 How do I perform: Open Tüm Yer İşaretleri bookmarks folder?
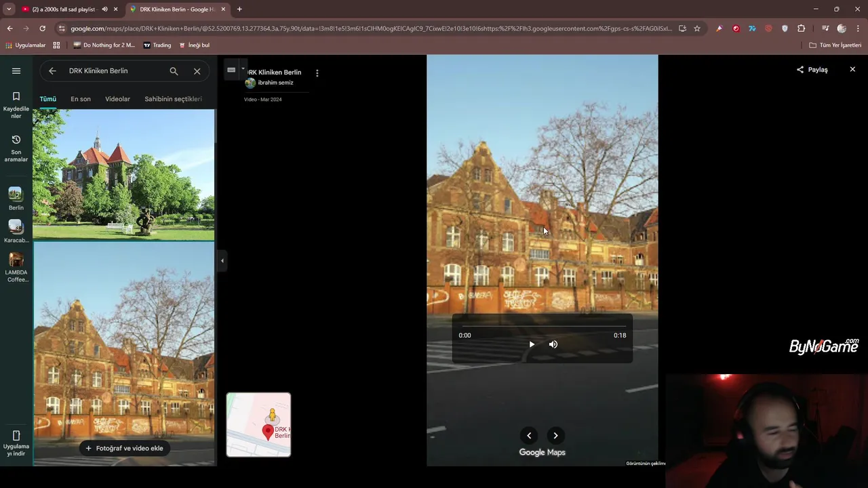pyautogui.click(x=835, y=45)
